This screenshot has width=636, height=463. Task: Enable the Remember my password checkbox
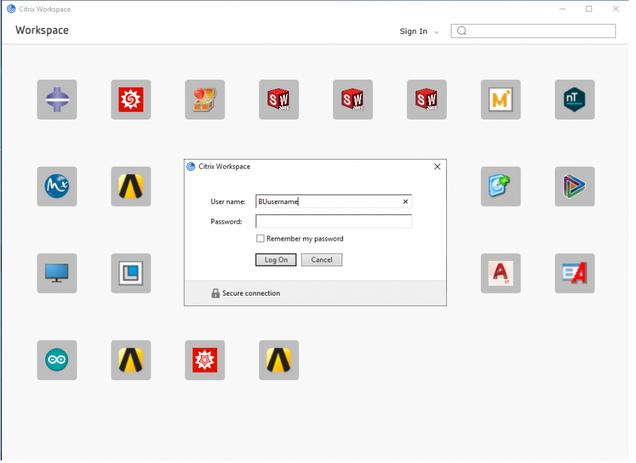tap(261, 239)
